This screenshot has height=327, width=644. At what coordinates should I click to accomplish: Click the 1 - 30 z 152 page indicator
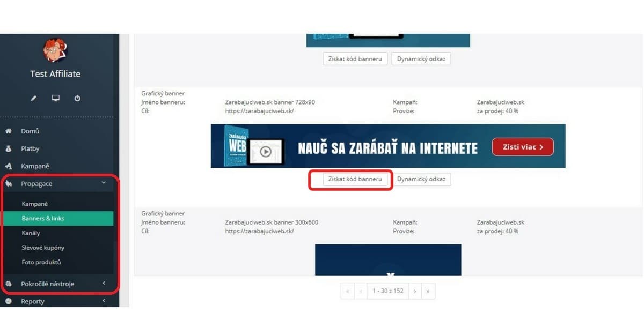(x=387, y=291)
